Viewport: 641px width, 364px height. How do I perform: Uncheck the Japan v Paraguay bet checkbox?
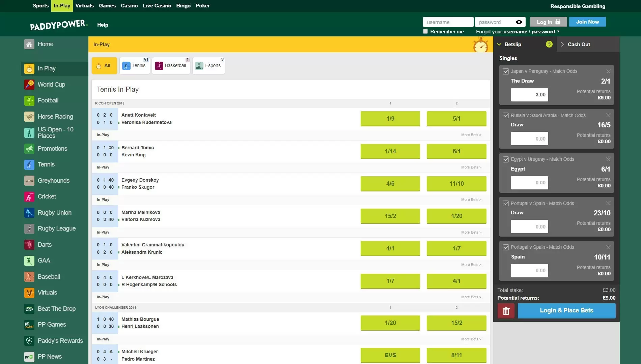point(506,71)
